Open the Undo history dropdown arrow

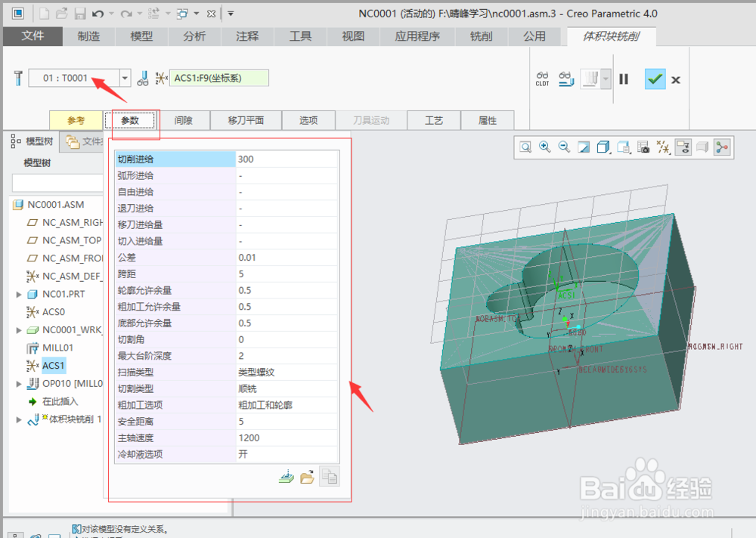[x=111, y=14]
